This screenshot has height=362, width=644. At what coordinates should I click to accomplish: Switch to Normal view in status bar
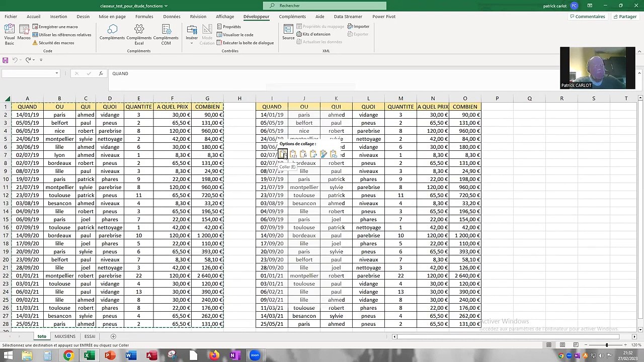click(549, 345)
